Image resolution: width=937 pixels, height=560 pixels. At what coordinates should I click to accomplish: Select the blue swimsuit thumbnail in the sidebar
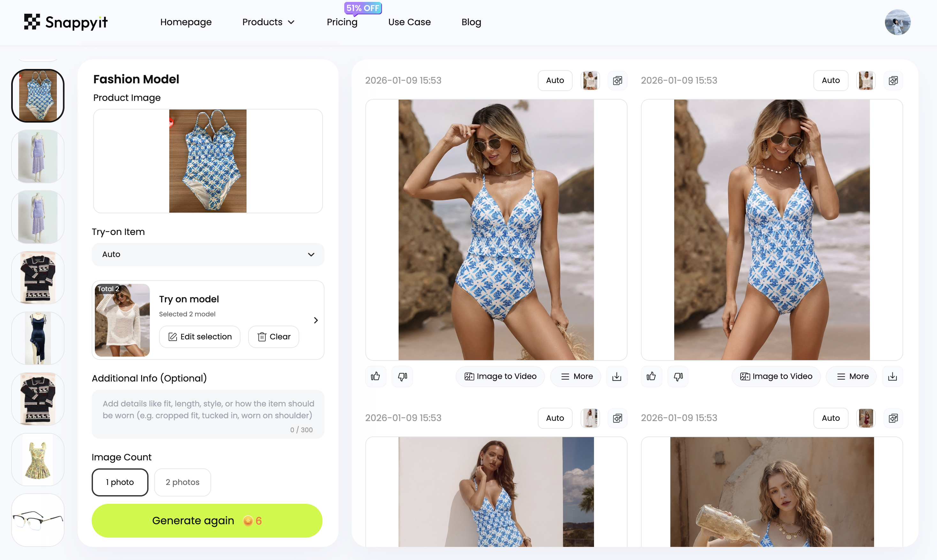coord(38,96)
